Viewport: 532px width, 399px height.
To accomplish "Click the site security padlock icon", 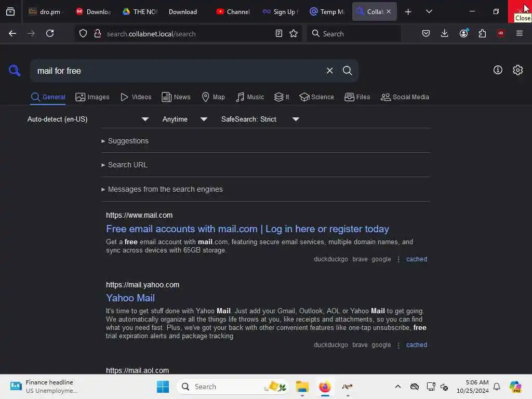I will [98, 33].
